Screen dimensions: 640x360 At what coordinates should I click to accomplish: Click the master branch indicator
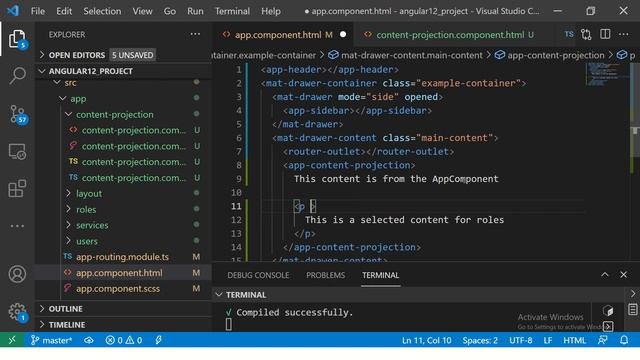click(x=51, y=340)
